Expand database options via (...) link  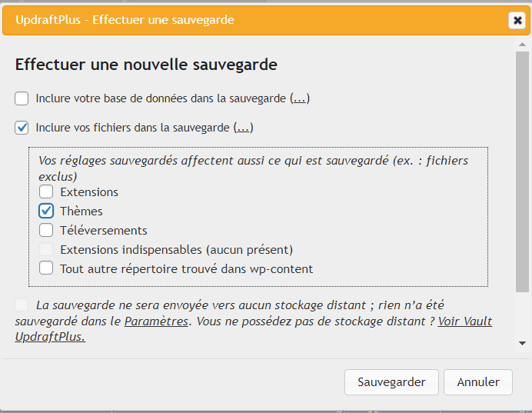click(300, 98)
